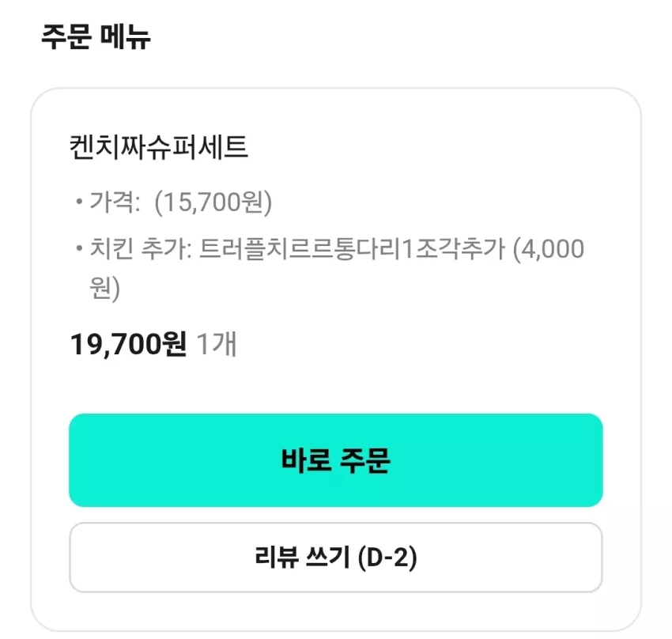Click the 15,700원 base price amount
This screenshot has height=639, width=672.
[x=213, y=202]
